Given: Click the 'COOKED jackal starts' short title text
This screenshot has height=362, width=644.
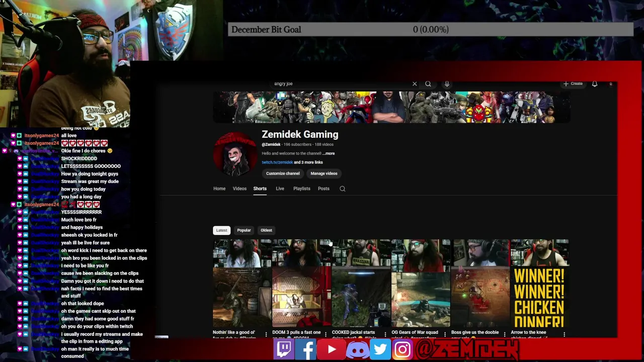Looking at the screenshot, I should coord(354,334).
